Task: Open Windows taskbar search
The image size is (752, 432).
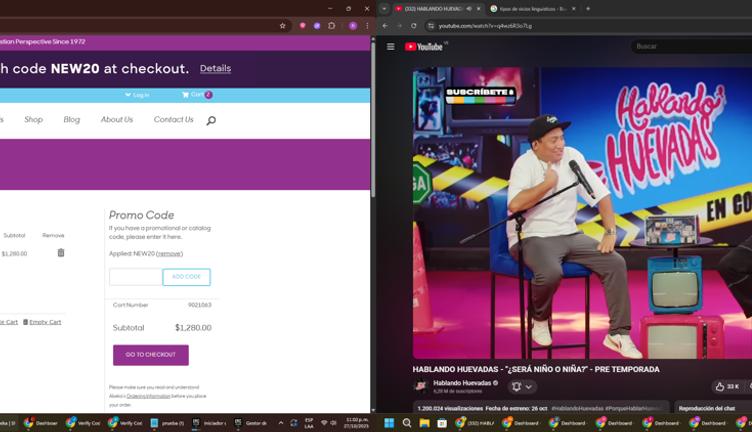Action: [x=407, y=423]
